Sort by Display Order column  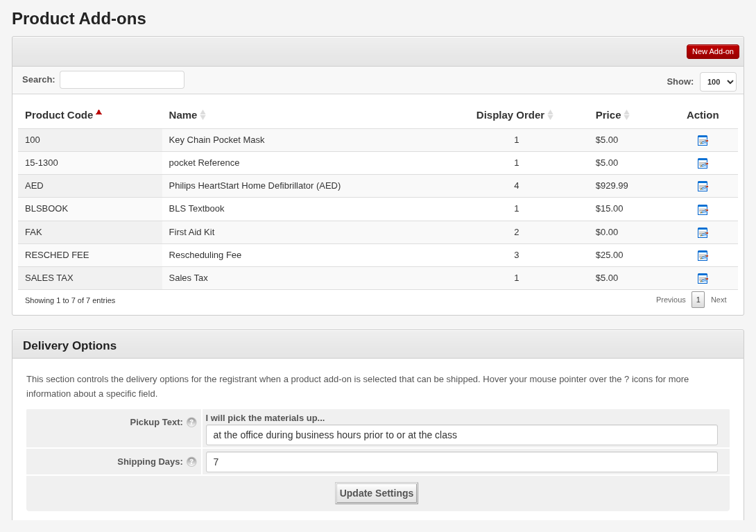click(x=510, y=115)
